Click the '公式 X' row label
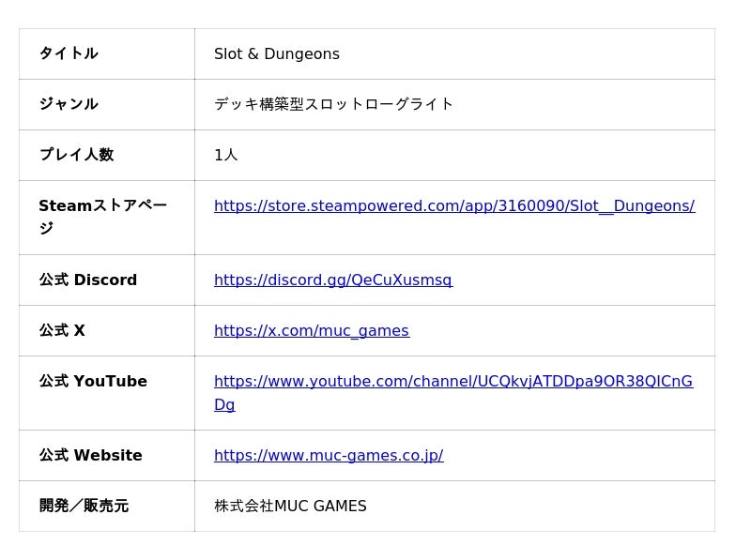 pyautogui.click(x=62, y=331)
